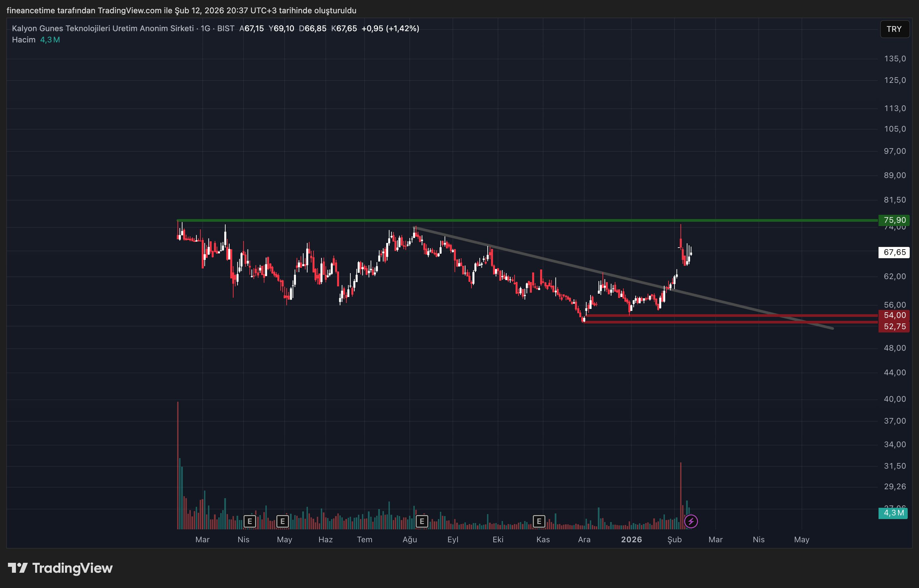Select the red 54,00 price label
Viewport: 919px width, 588px height.
[x=894, y=316]
